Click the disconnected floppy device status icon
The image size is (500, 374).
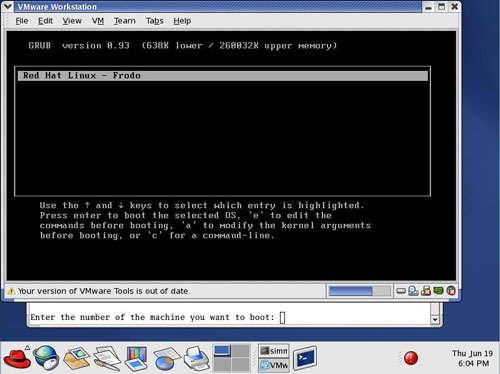coord(426,291)
